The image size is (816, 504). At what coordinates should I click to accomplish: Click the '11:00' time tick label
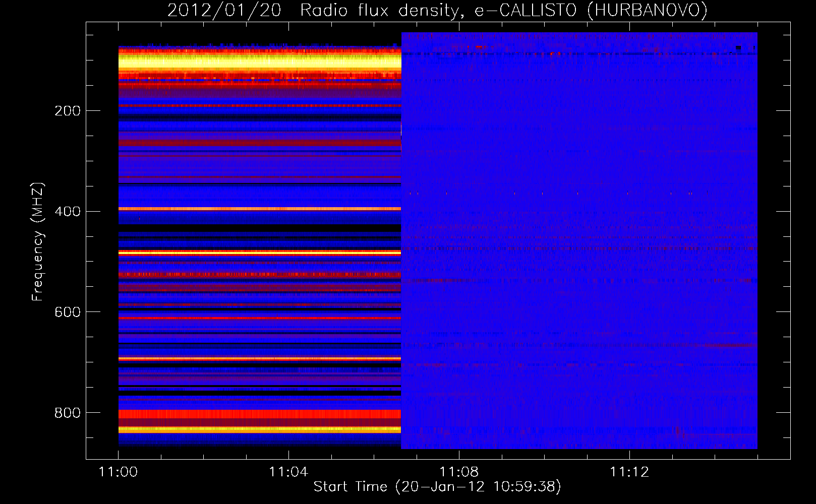118,472
